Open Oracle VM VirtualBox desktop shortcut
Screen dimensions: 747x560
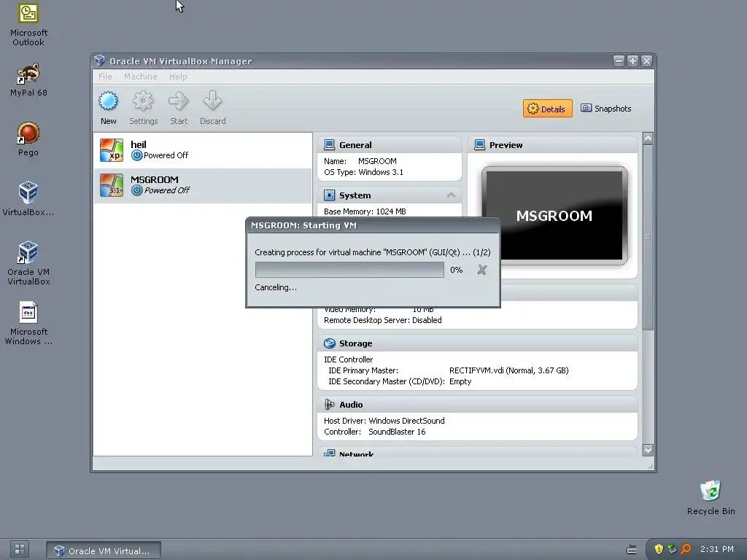pyautogui.click(x=28, y=262)
